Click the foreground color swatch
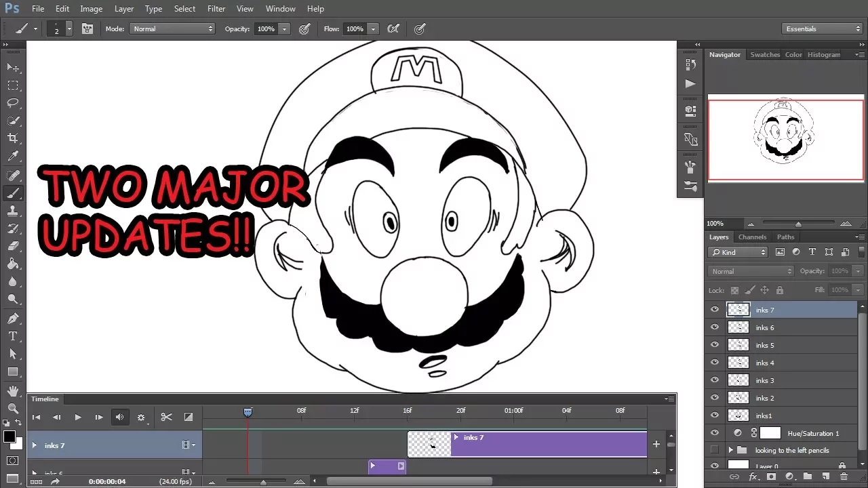 (9, 436)
